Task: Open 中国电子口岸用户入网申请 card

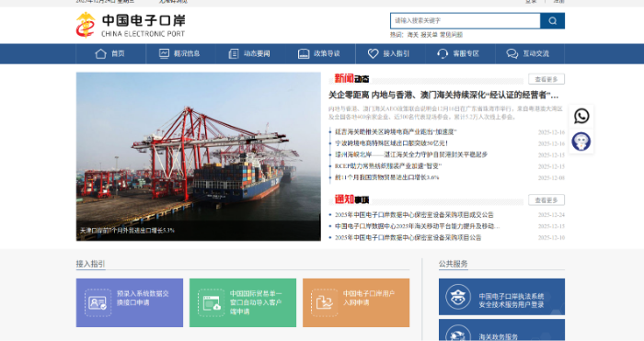Action: click(356, 302)
